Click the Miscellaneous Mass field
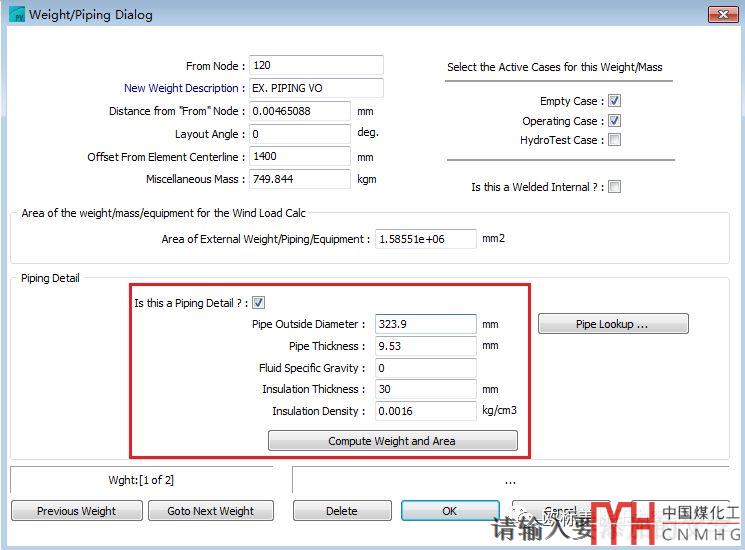Screen dimensions: 745x550 [299, 180]
